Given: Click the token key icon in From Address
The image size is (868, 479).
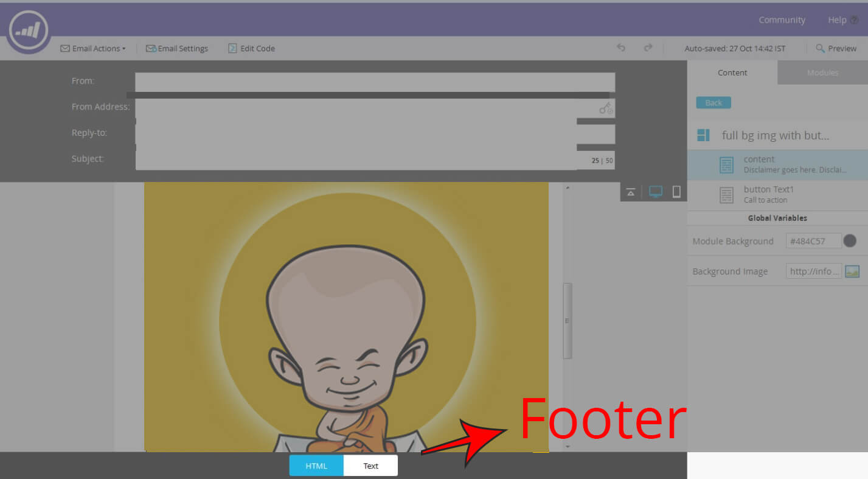Looking at the screenshot, I should 606,108.
